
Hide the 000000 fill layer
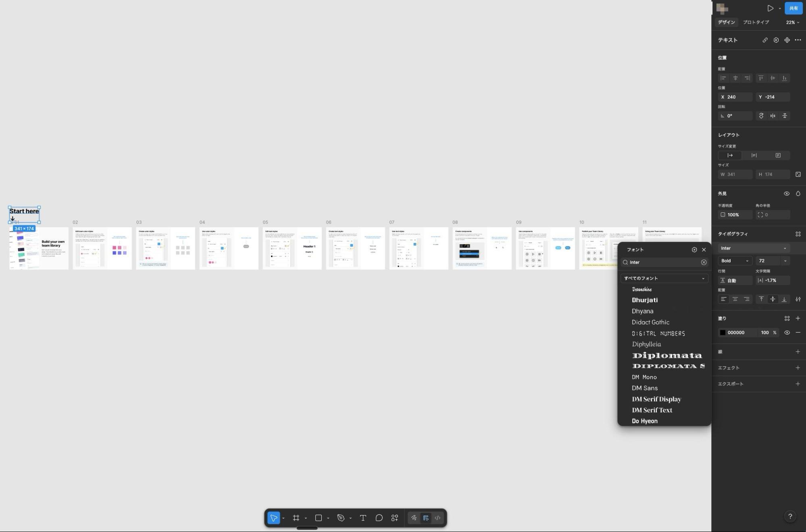coord(787,332)
